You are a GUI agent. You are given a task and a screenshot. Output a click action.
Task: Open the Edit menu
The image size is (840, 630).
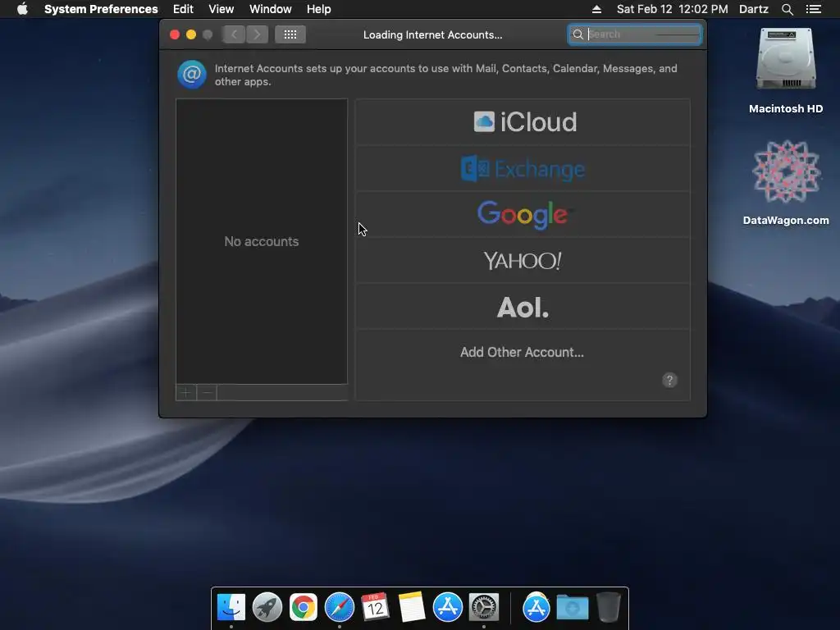pyautogui.click(x=183, y=9)
